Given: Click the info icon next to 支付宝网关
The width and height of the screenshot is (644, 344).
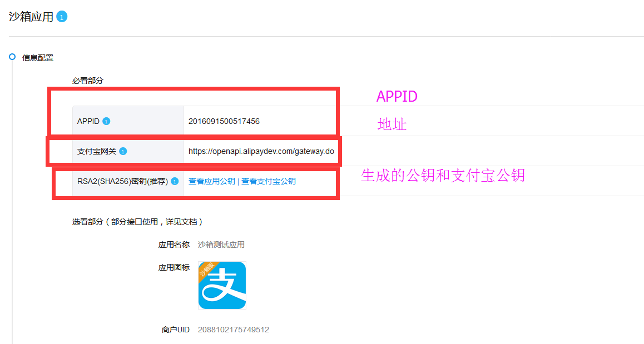Looking at the screenshot, I should pos(123,151).
